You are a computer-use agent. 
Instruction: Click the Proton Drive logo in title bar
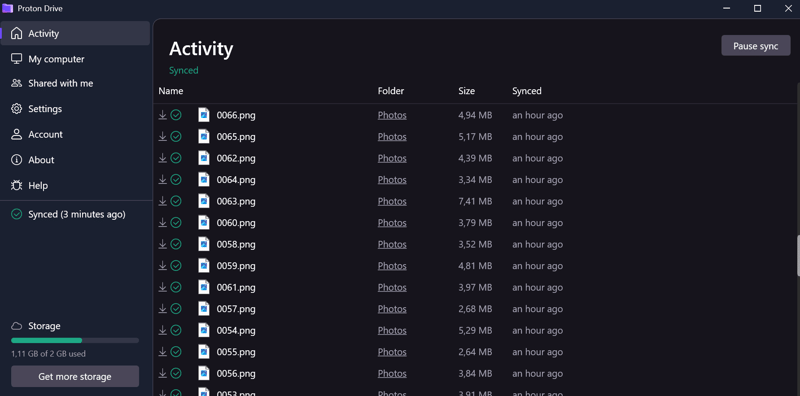(x=8, y=8)
